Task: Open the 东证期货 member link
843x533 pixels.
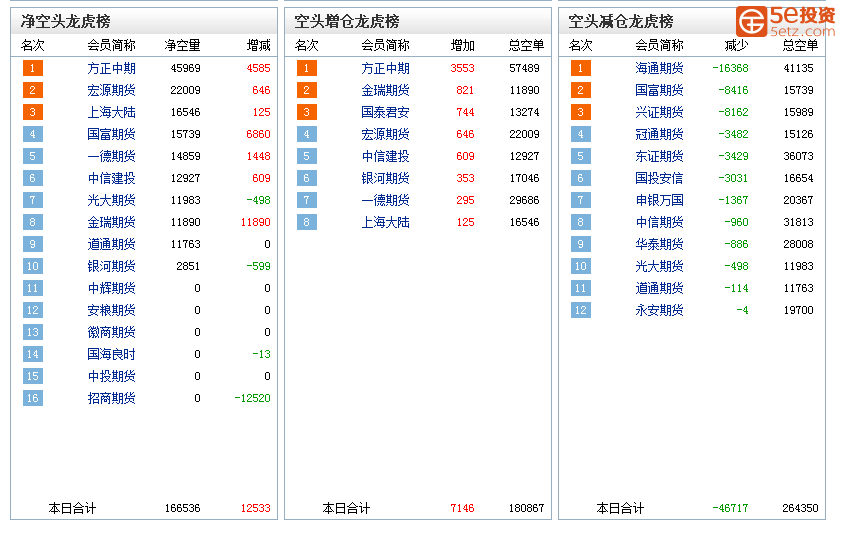Action: 659,157
